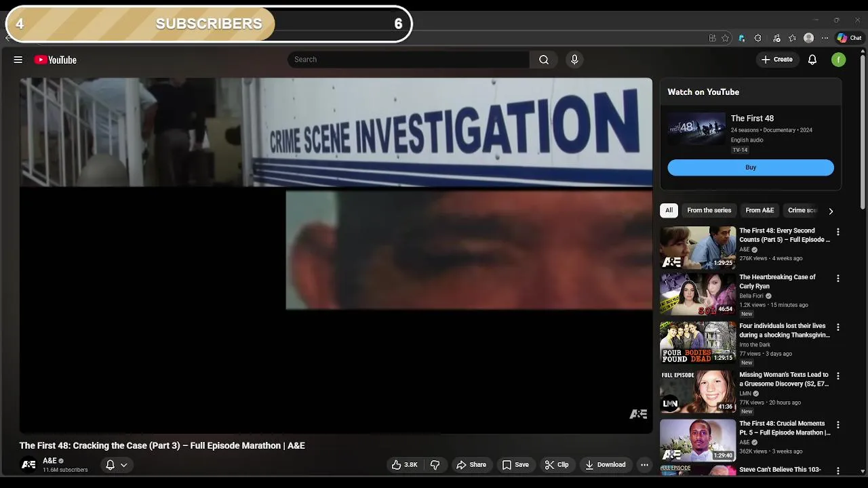Open options for 'Crucial Moments' video
Screen dimensions: 868x488
point(838,425)
